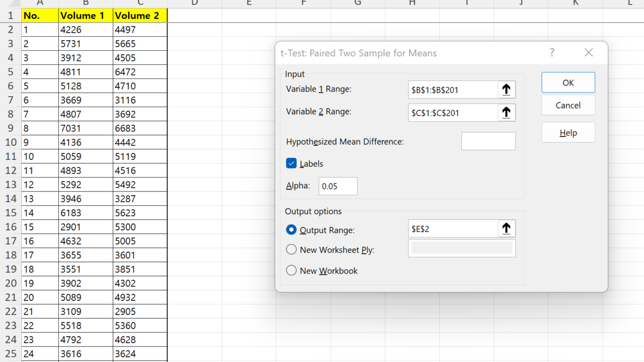Click collapse arrow beside Output Range field

[x=506, y=229]
